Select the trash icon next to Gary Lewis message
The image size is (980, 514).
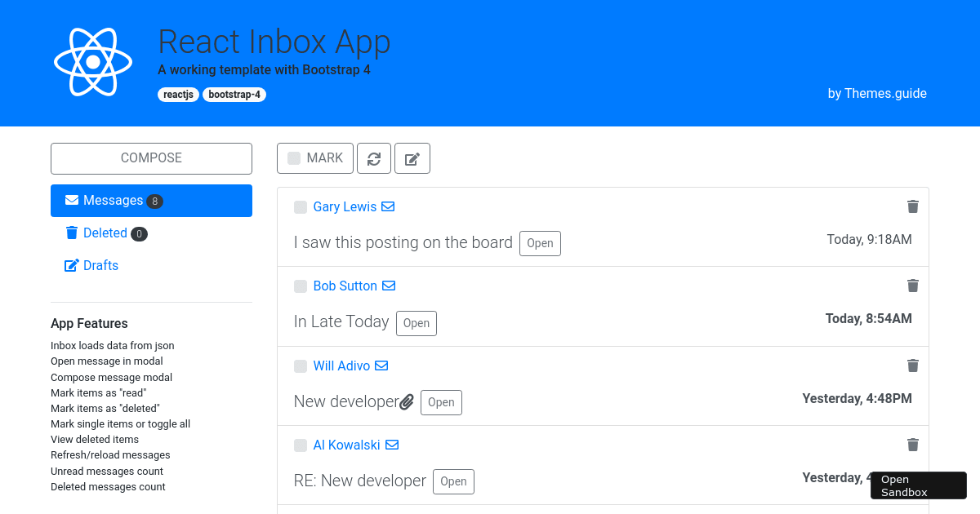click(912, 206)
